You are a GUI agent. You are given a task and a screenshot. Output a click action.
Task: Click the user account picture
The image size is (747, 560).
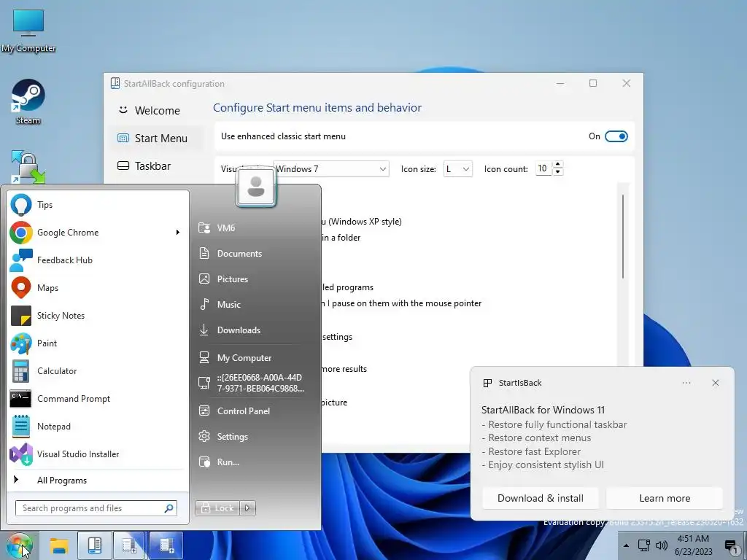(x=256, y=187)
